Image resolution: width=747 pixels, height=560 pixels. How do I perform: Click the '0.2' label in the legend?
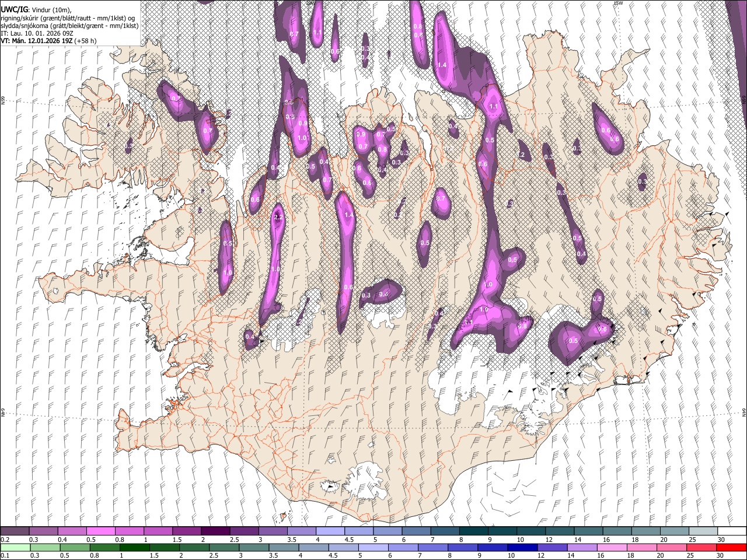pyautogui.click(x=5, y=540)
